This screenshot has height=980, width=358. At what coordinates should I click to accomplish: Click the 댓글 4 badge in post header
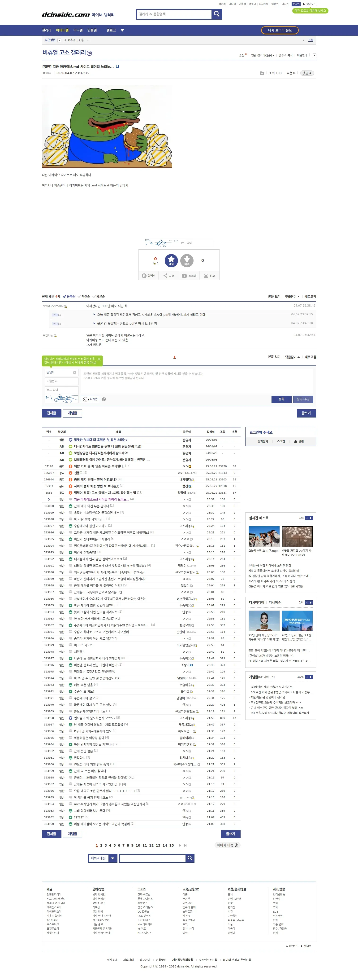click(x=307, y=73)
